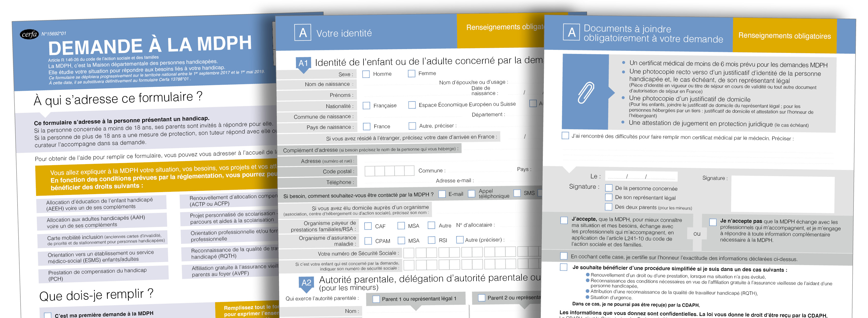Tick signature De son représentant légal
This screenshot has width=868, height=318.
click(609, 197)
